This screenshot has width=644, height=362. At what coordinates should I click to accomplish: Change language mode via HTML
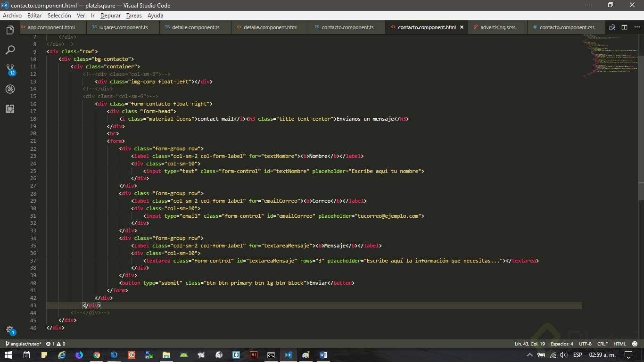(x=619, y=344)
